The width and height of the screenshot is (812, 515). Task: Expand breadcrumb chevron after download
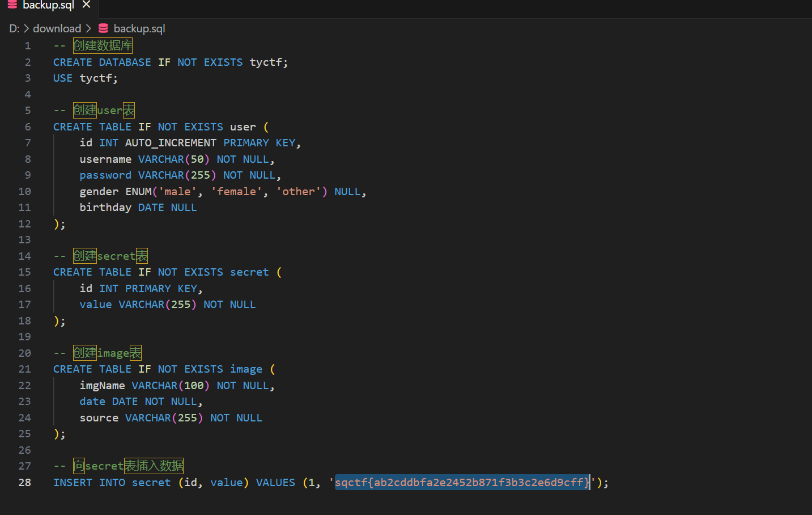88,28
